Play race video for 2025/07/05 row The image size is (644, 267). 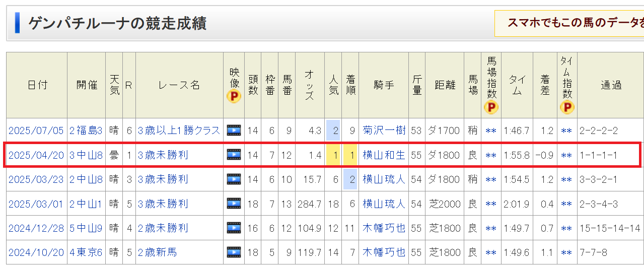(x=234, y=130)
